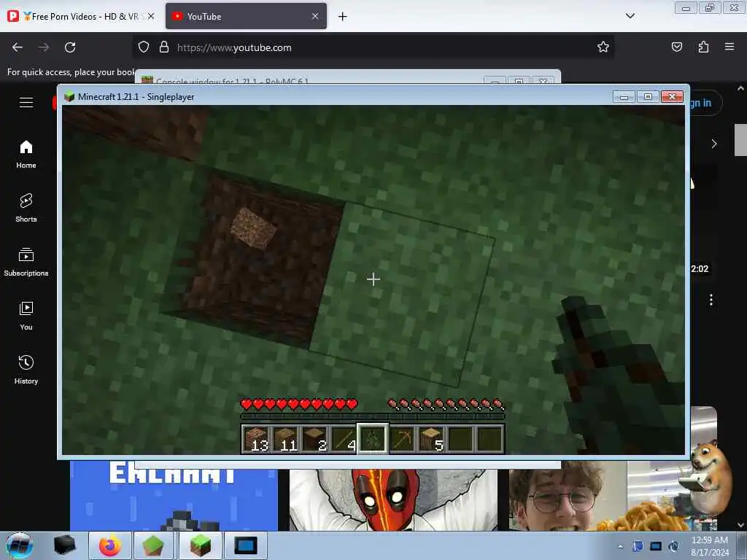Open the Deadpool video thumbnail
The width and height of the screenshot is (747, 560).
tap(393, 499)
